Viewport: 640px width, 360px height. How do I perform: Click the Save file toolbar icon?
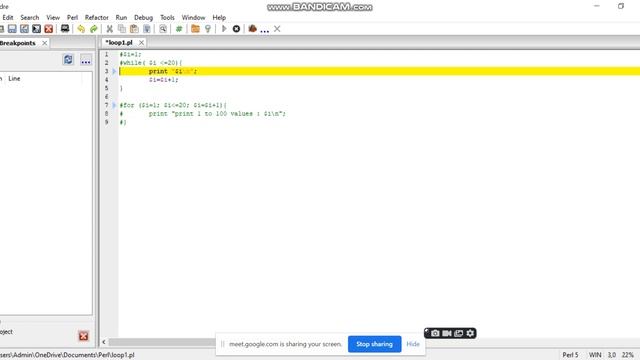click(12, 29)
